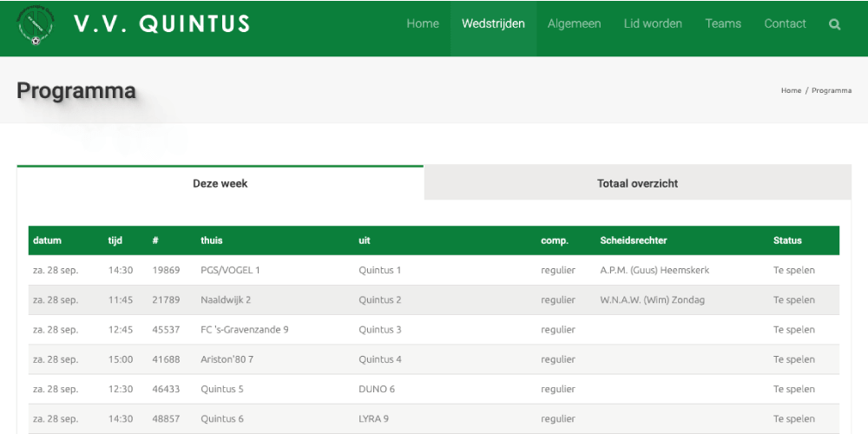This screenshot has height=434, width=868.
Task: Click Te spelen status in LYRA 9 row
Action: click(794, 418)
